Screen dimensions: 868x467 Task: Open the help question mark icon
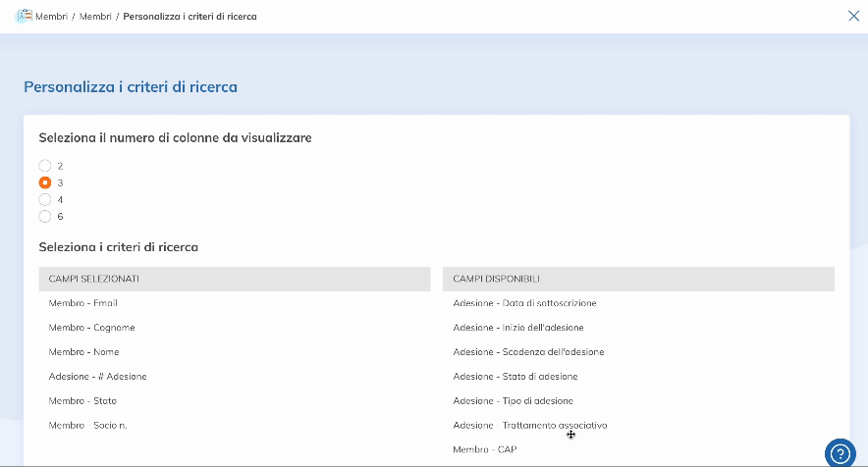pyautogui.click(x=840, y=453)
